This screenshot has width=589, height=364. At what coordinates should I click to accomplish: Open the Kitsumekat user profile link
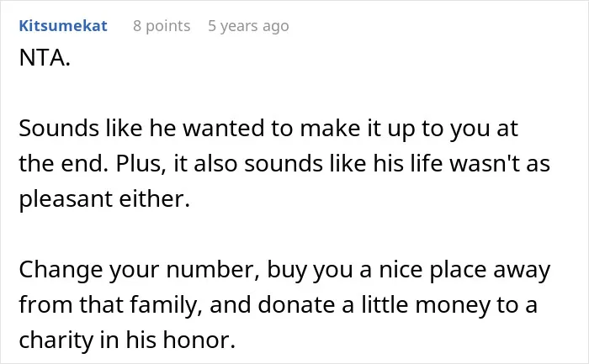pyautogui.click(x=63, y=26)
